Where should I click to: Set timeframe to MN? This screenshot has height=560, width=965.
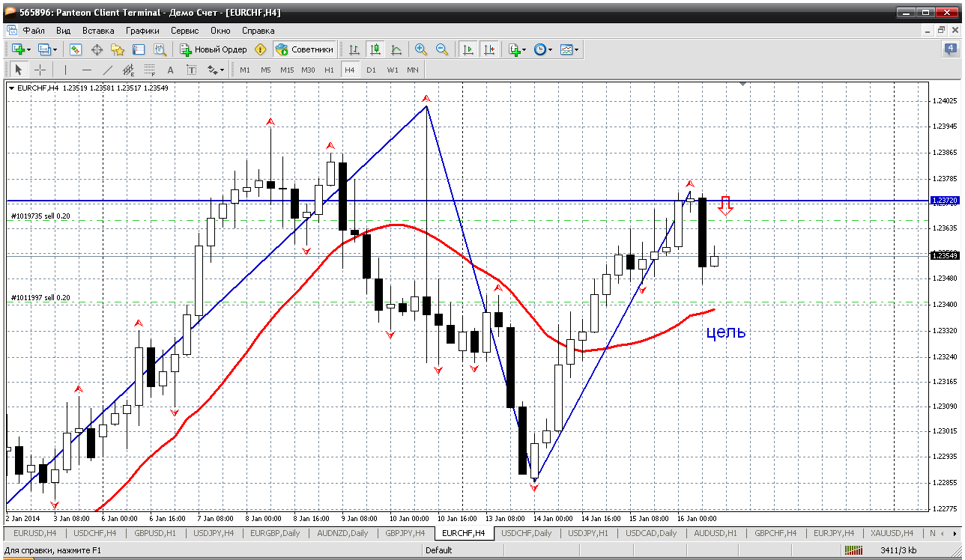(413, 70)
